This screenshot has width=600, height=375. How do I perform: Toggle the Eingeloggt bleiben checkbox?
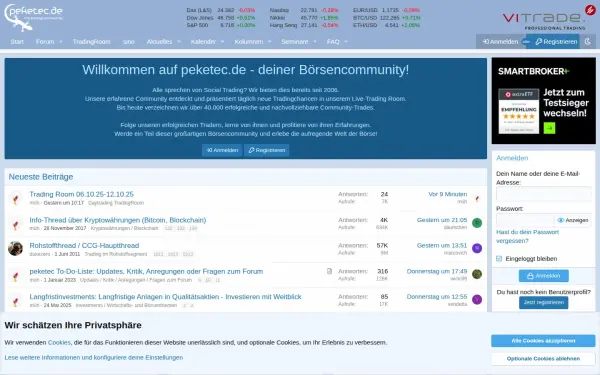tap(499, 259)
